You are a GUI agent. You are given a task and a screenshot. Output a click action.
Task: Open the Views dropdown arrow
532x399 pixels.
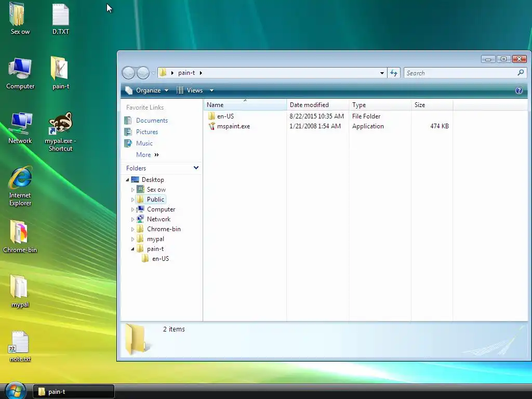(211, 90)
